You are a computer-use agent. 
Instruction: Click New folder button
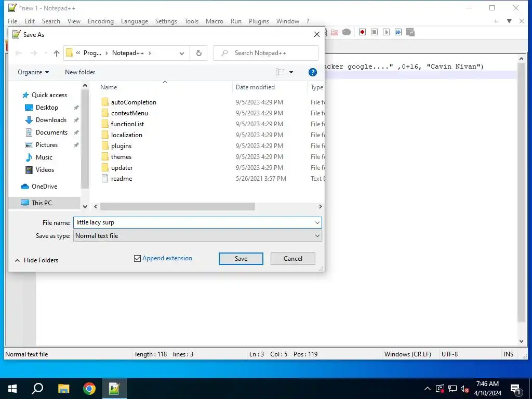(x=80, y=72)
